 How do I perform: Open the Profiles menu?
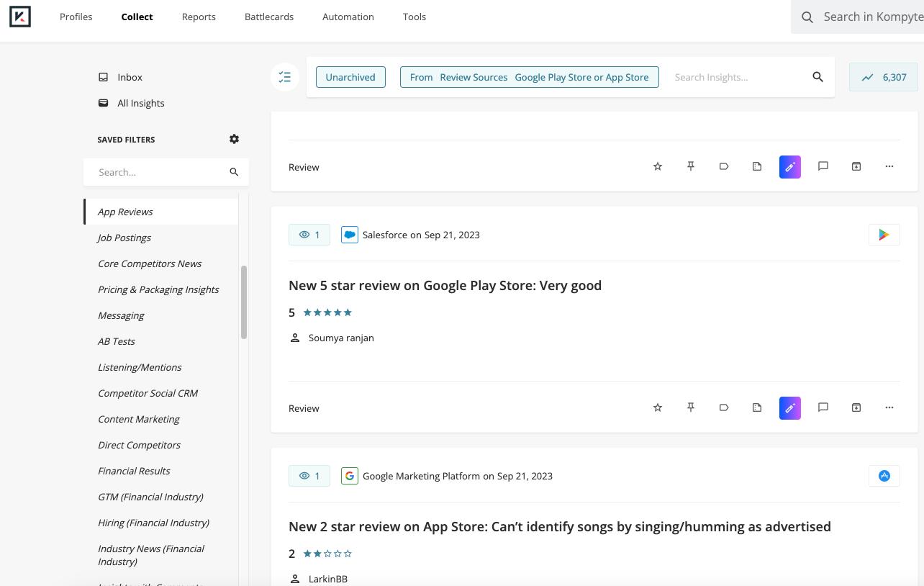click(x=76, y=17)
